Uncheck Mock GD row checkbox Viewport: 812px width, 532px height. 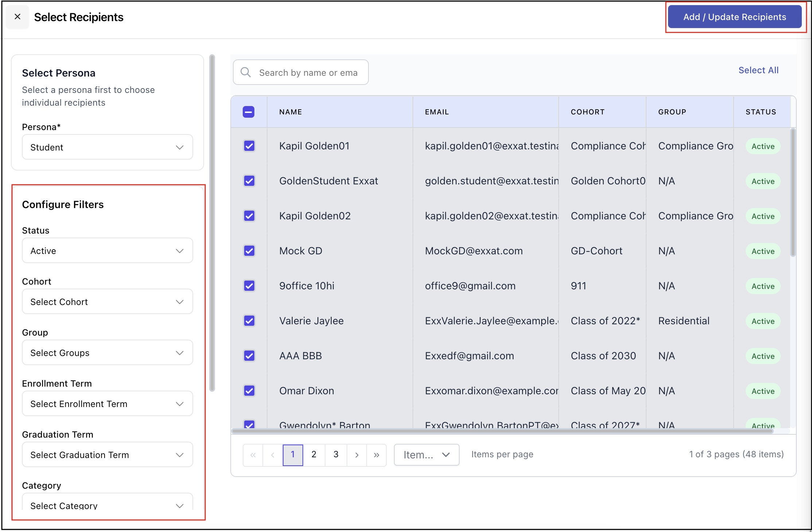point(249,251)
